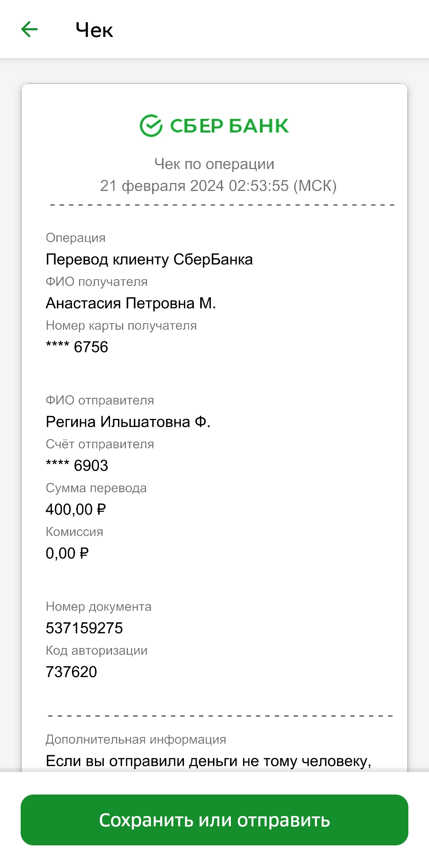The image size is (429, 868).
Task: Tap Перевод клиенту СберБанка operation text
Action: (149, 259)
